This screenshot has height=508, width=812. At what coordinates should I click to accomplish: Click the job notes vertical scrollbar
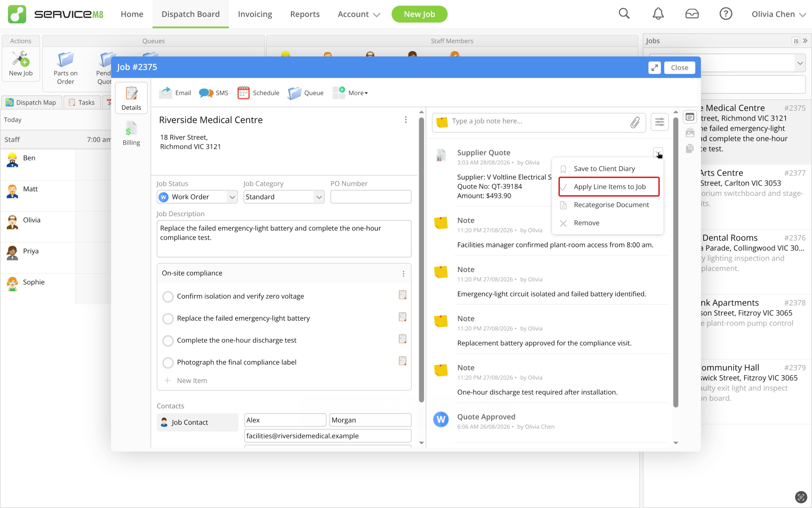676,262
